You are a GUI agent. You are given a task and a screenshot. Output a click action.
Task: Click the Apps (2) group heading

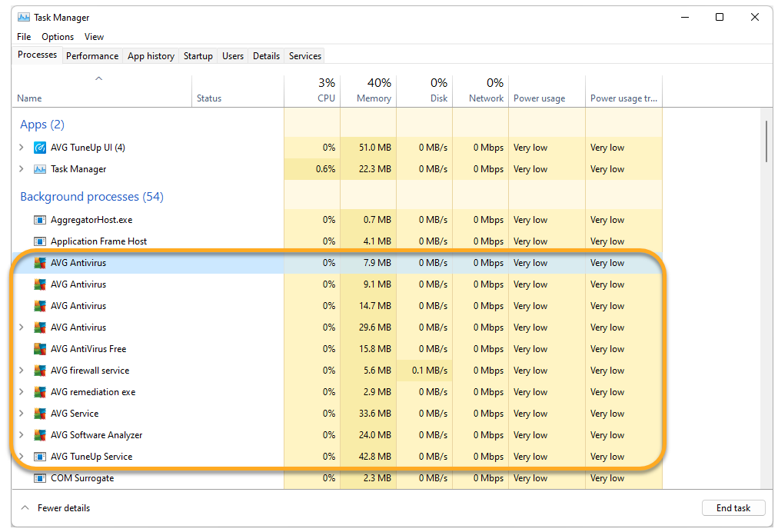click(42, 125)
